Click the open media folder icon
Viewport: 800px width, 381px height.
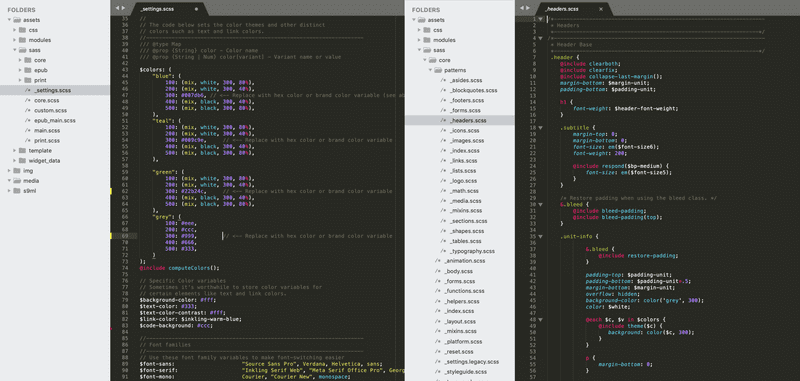[17, 181]
